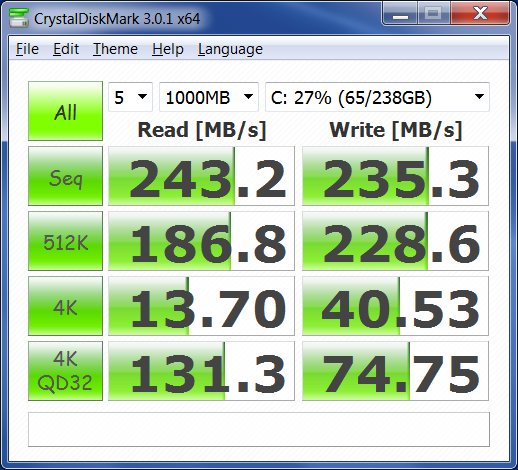Image resolution: width=518 pixels, height=470 pixels.
Task: Open the Theme menu
Action: [115, 49]
